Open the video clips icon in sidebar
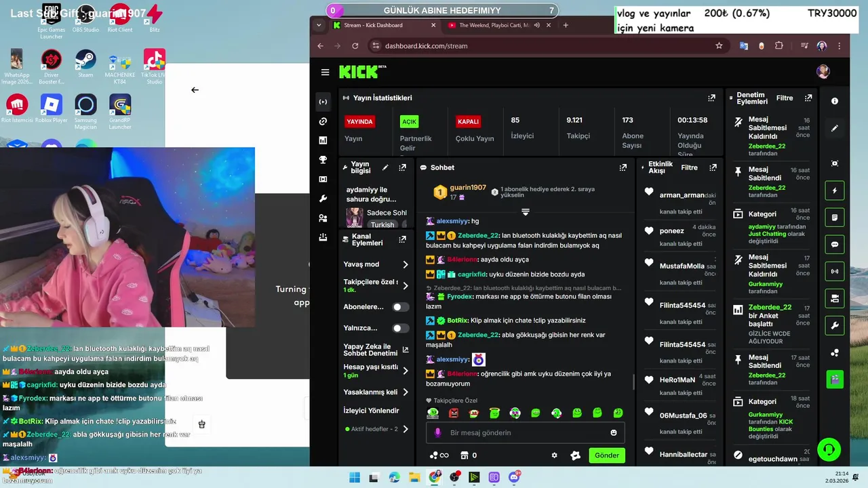 click(x=323, y=179)
